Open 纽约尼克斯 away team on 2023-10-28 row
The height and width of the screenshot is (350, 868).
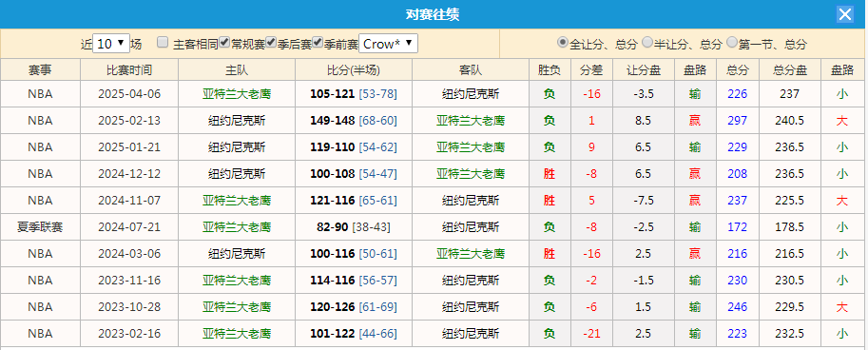coord(471,307)
